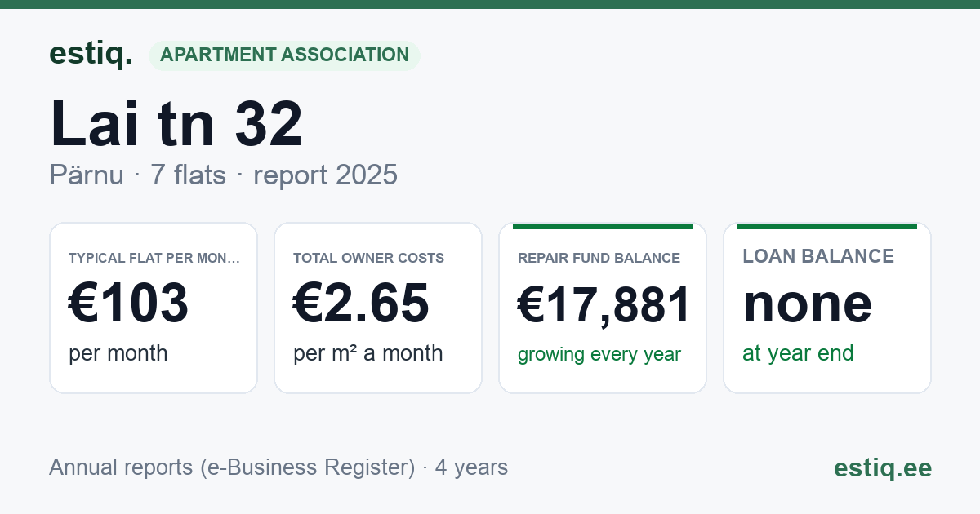Click the €2.65 value
The image size is (980, 514).
pos(361,304)
